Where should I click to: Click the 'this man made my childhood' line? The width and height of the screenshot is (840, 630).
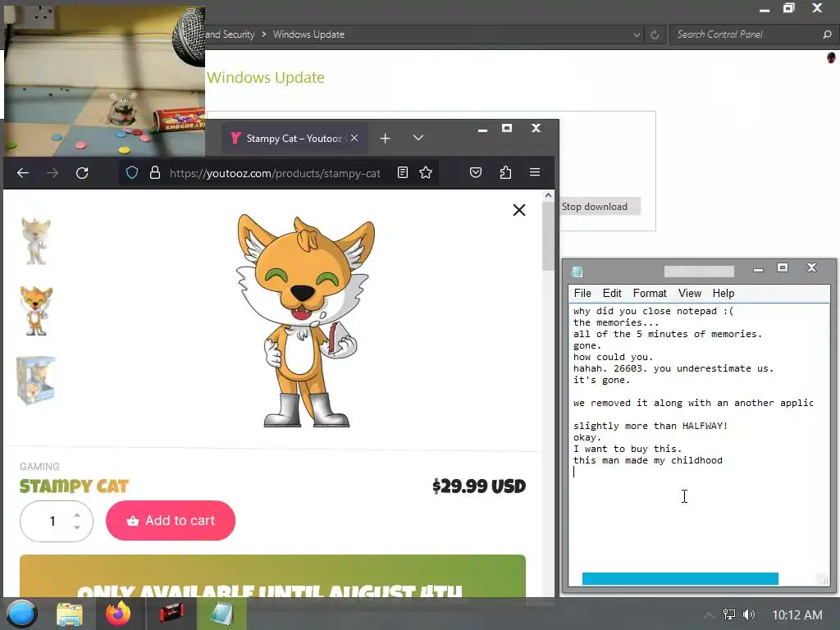point(648,460)
